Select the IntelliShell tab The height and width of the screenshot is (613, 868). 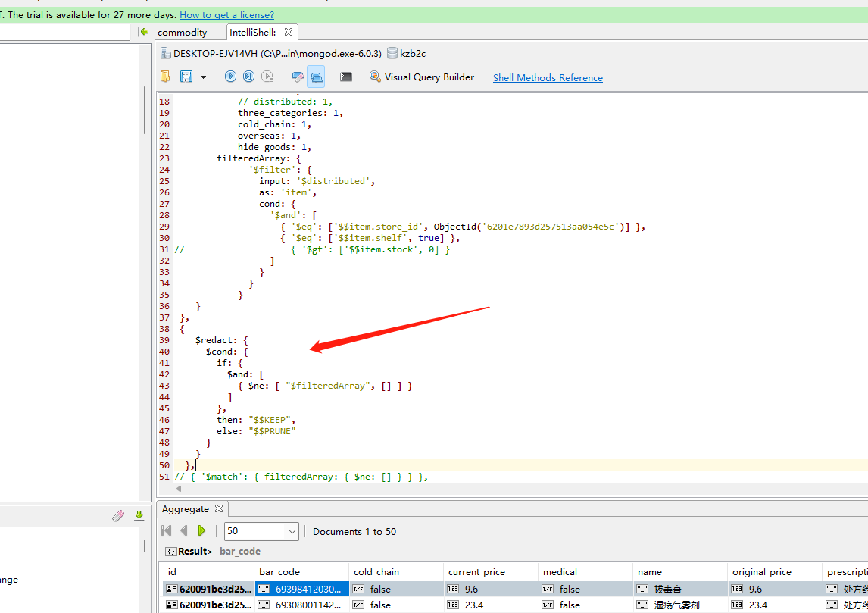point(252,32)
